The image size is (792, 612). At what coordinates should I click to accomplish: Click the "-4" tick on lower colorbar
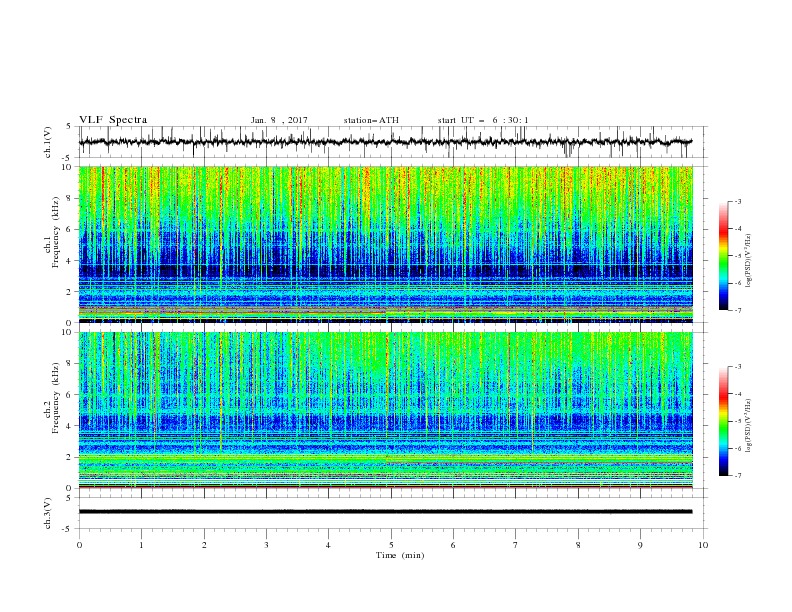737,394
